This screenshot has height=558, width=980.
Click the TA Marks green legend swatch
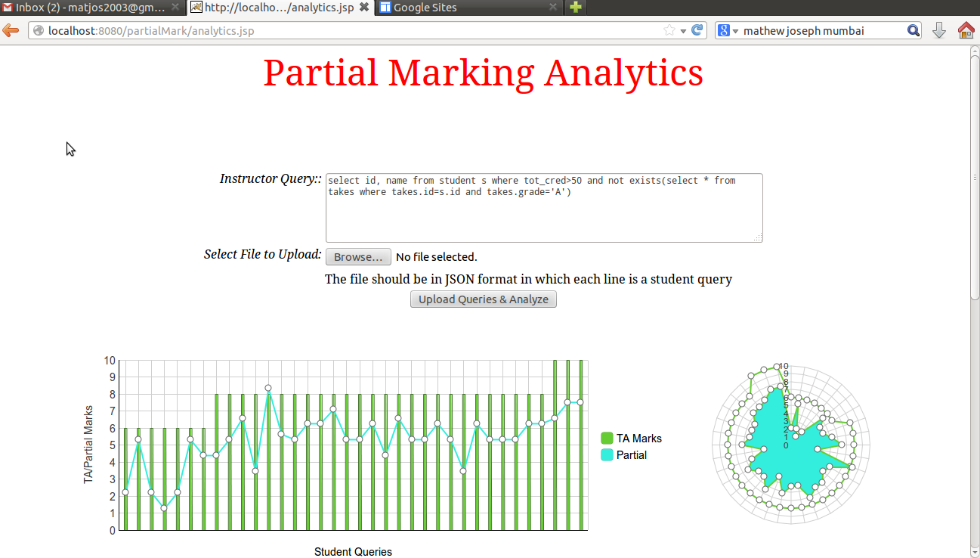(x=607, y=439)
